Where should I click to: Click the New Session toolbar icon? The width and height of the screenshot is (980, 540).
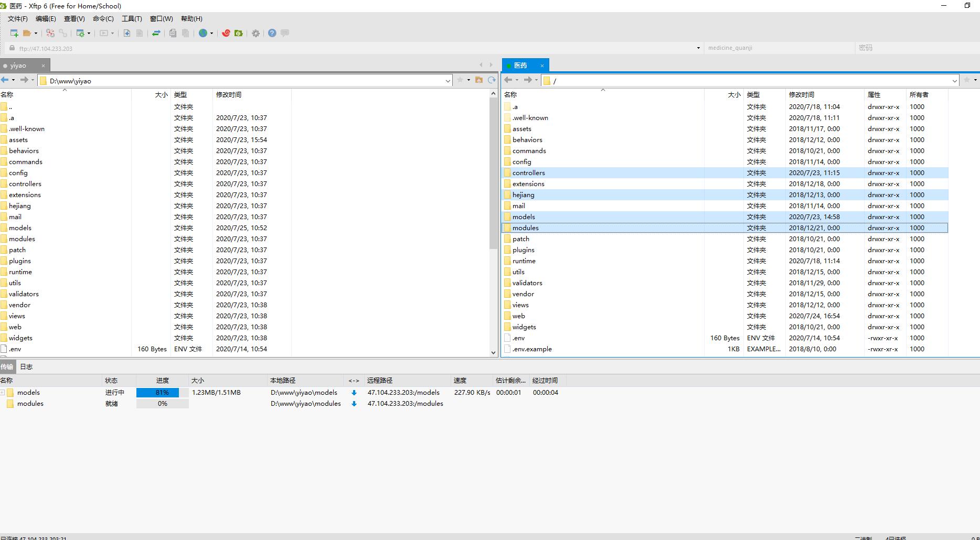pyautogui.click(x=14, y=33)
